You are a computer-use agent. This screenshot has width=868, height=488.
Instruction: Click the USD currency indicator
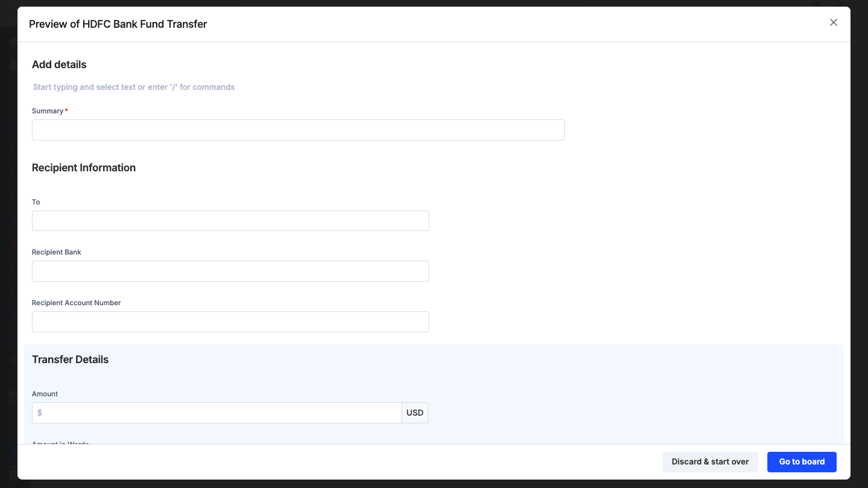point(415,413)
